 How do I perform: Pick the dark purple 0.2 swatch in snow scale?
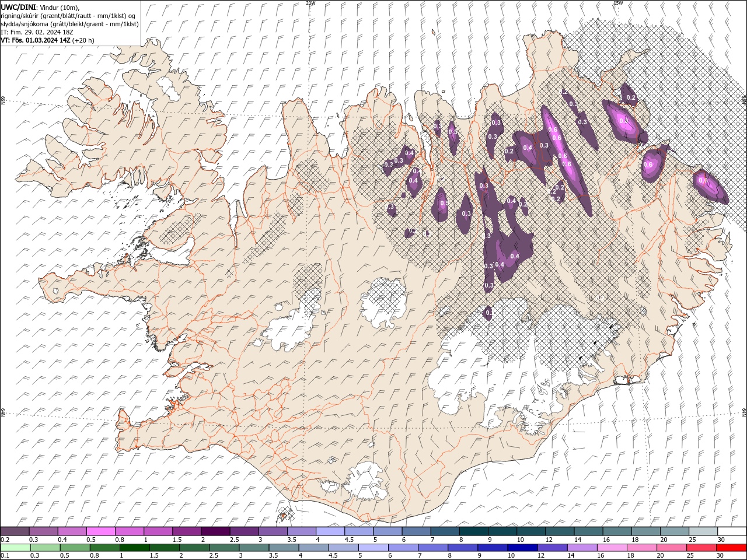coord(15,531)
